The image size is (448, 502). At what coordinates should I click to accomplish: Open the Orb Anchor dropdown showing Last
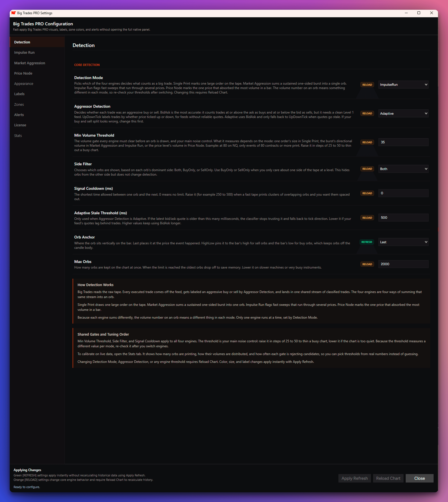(x=403, y=242)
